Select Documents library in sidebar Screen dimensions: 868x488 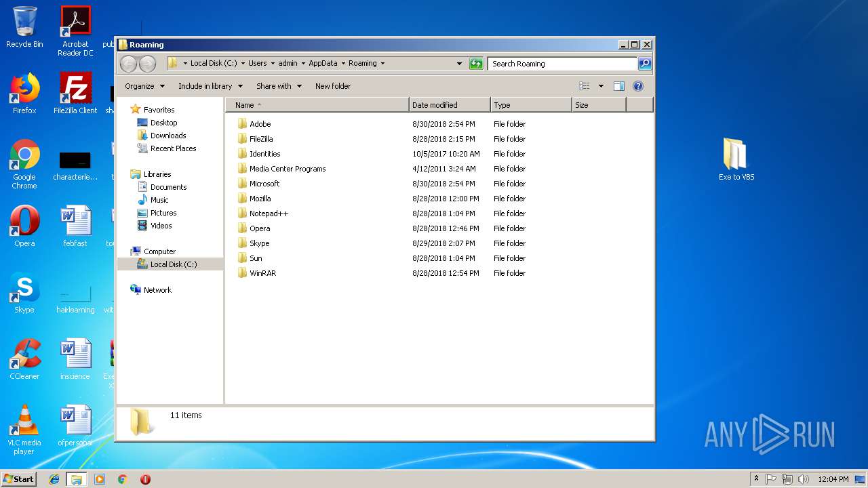pos(168,187)
